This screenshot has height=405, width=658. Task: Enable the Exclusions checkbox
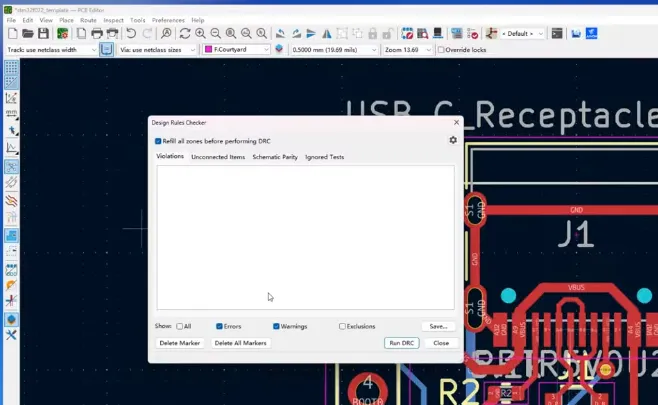342,326
